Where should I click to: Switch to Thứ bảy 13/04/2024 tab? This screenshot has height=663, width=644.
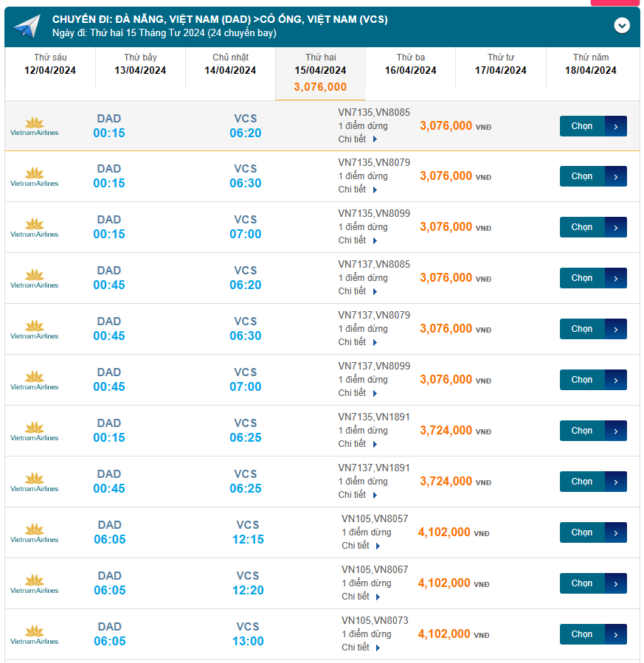point(140,65)
